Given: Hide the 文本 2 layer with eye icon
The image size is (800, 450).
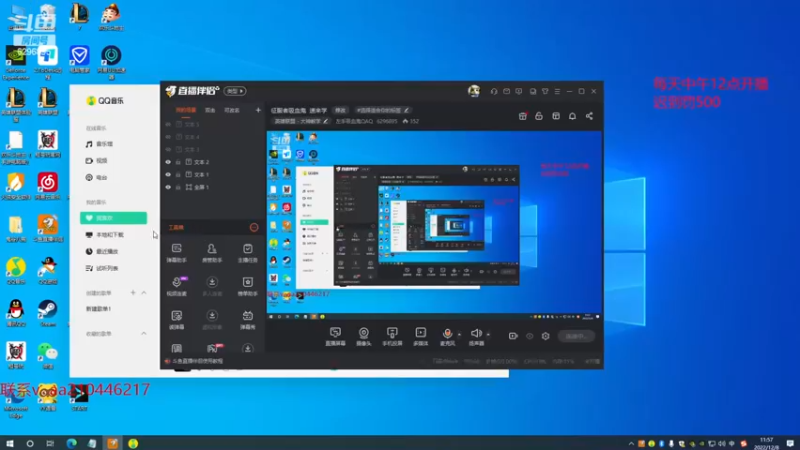Looking at the screenshot, I should pos(168,162).
